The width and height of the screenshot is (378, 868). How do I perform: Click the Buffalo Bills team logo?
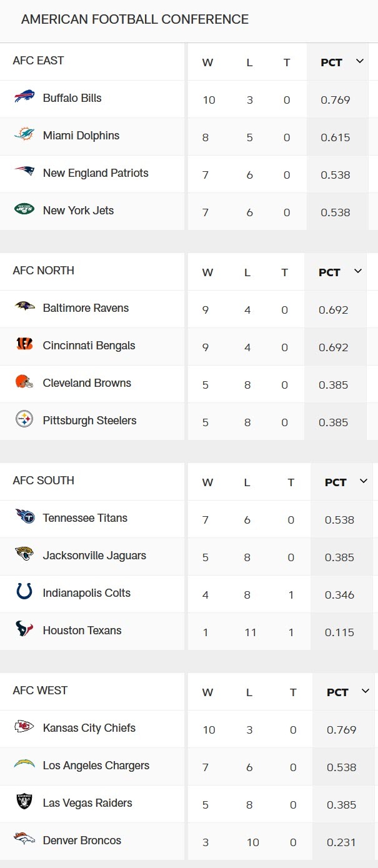[x=24, y=97]
